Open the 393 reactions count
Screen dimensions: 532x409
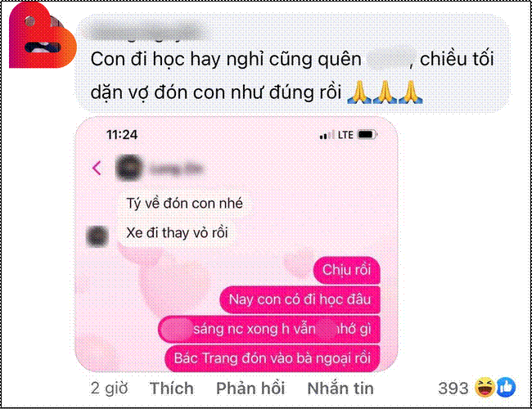[453, 389]
